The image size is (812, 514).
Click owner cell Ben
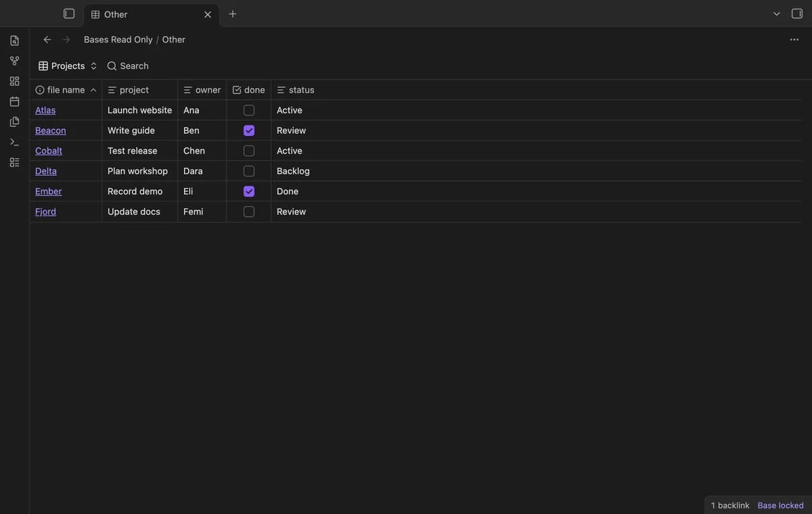(202, 131)
